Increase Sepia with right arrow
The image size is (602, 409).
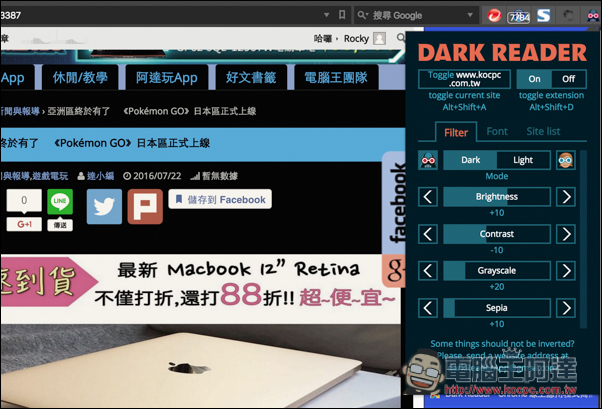click(566, 308)
